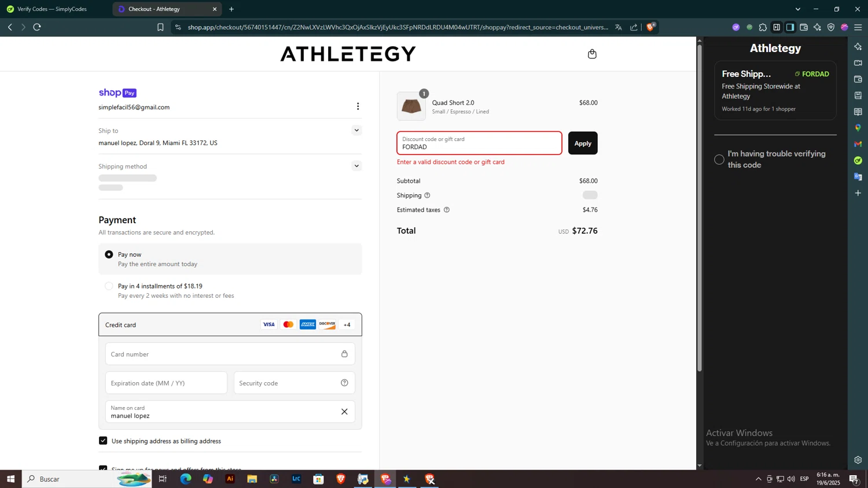The image size is (868, 488).
Task: Open File Explorer from taskbar
Action: 252,479
